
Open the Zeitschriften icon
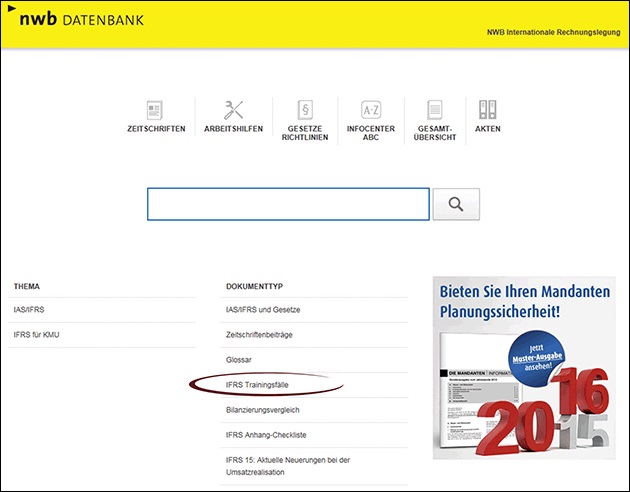(x=155, y=111)
